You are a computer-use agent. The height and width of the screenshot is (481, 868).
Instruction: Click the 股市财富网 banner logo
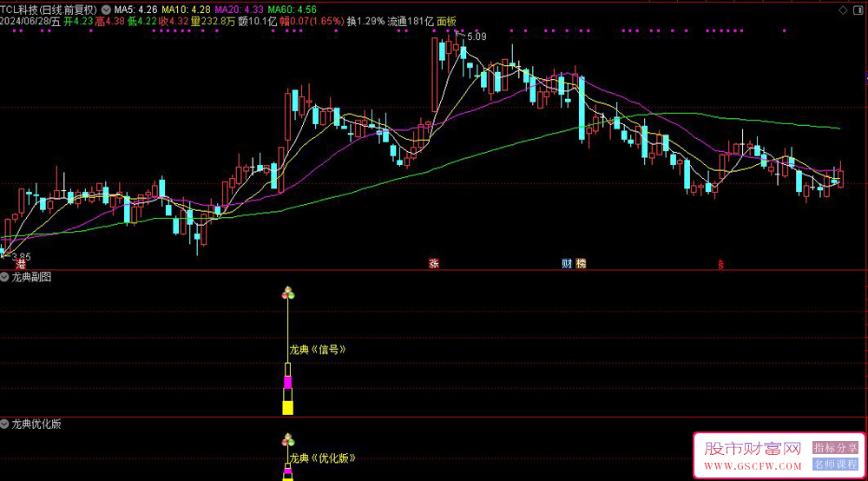[x=753, y=448]
